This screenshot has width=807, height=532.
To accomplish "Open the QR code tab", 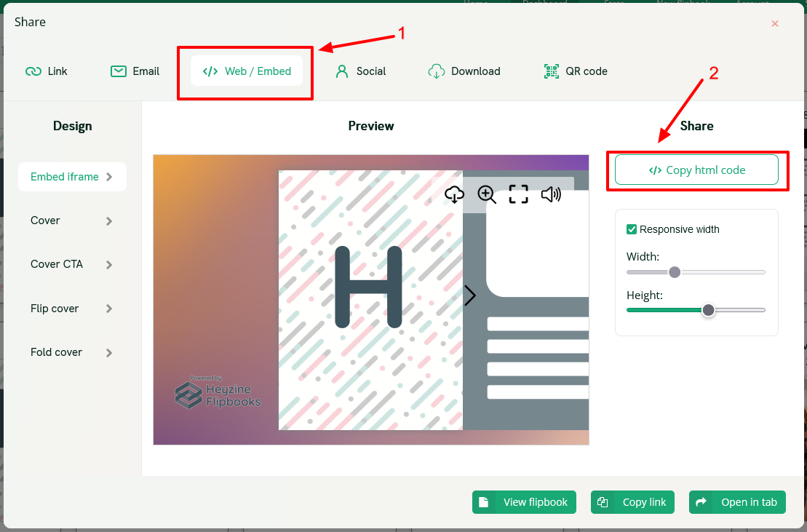I will pos(576,71).
